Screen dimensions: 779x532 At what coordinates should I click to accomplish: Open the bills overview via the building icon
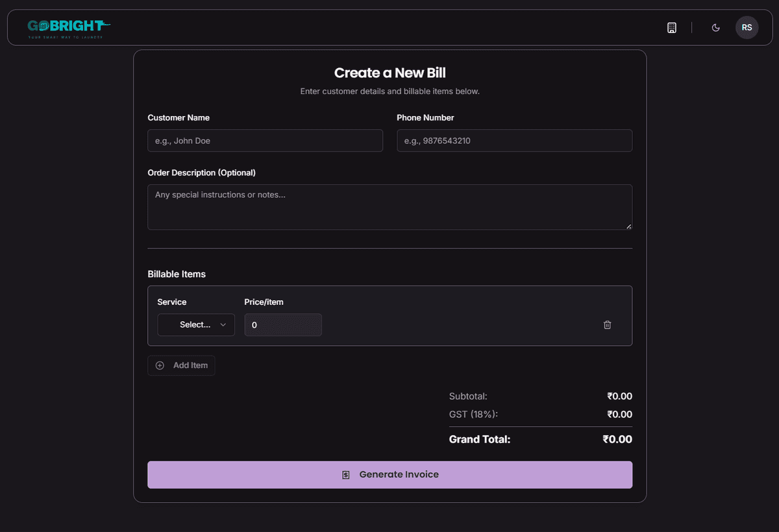click(x=671, y=27)
